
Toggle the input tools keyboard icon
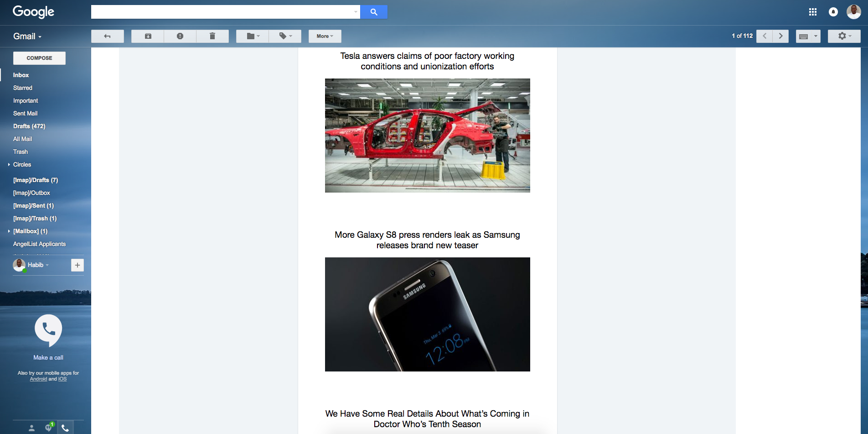(804, 36)
